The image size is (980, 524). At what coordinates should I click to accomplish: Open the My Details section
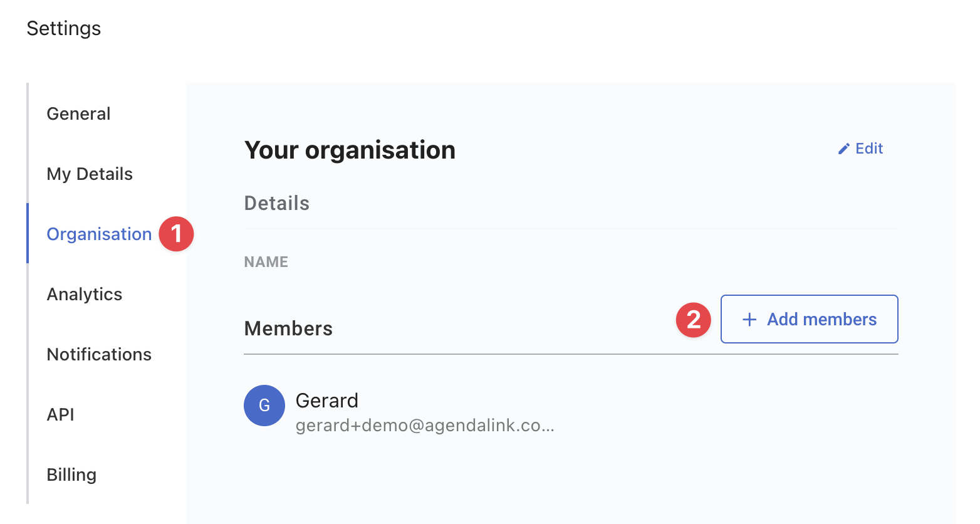(x=90, y=174)
